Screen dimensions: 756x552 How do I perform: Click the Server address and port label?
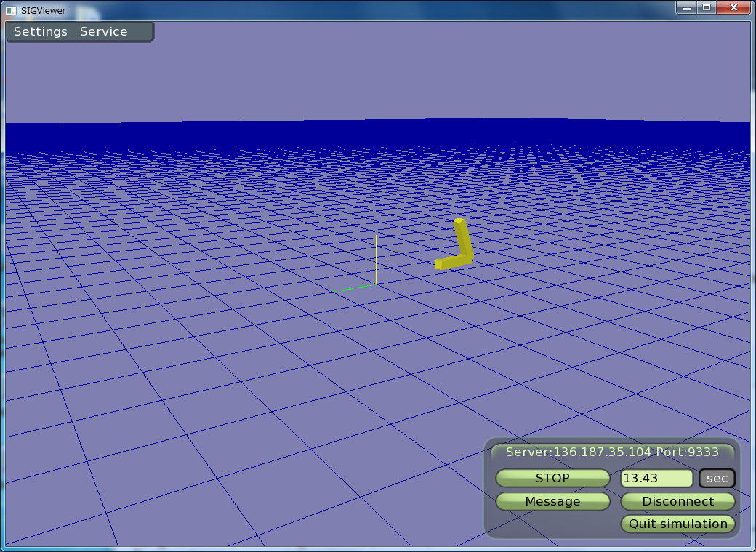click(x=612, y=452)
